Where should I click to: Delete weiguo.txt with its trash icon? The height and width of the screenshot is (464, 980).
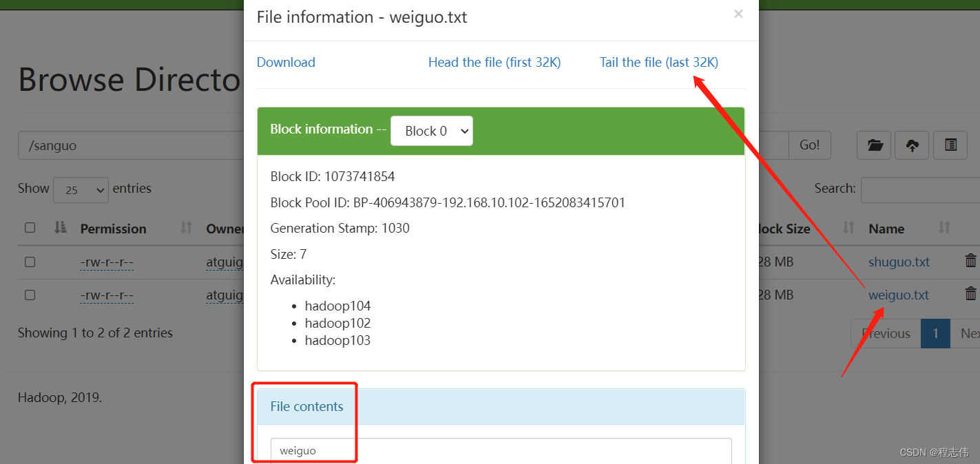click(970, 295)
